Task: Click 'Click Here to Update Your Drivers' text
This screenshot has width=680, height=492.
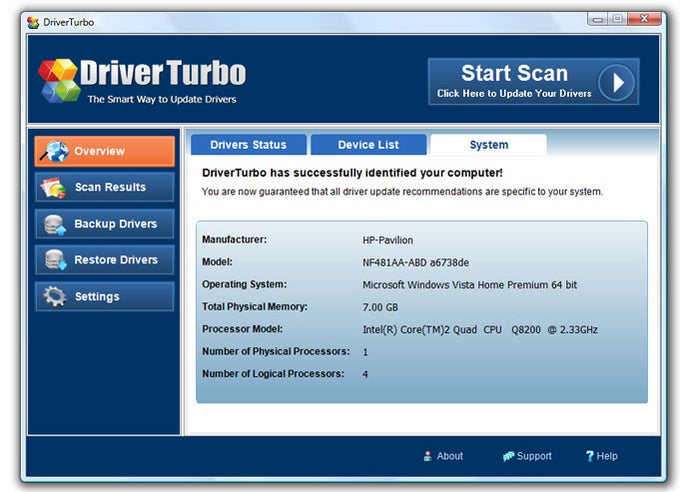Action: point(514,94)
